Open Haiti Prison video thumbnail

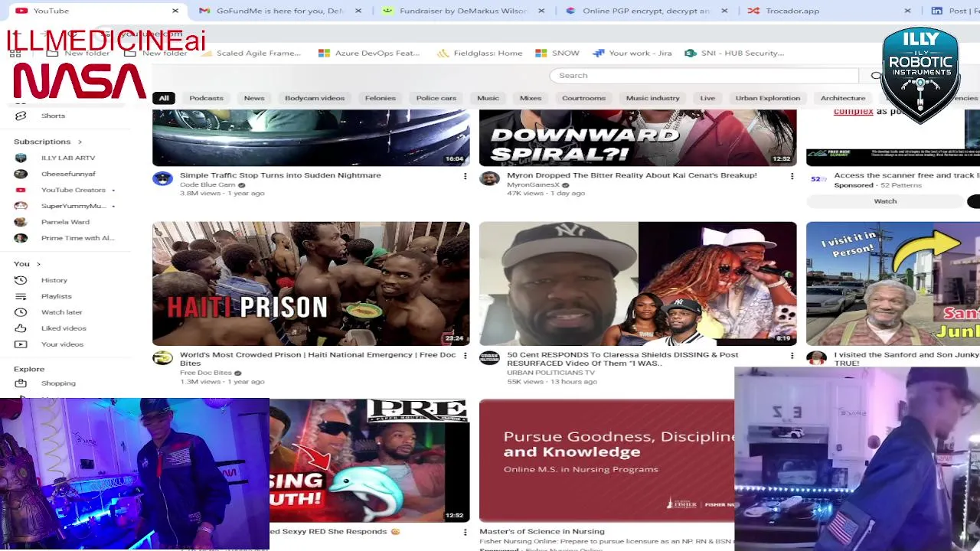coord(311,284)
